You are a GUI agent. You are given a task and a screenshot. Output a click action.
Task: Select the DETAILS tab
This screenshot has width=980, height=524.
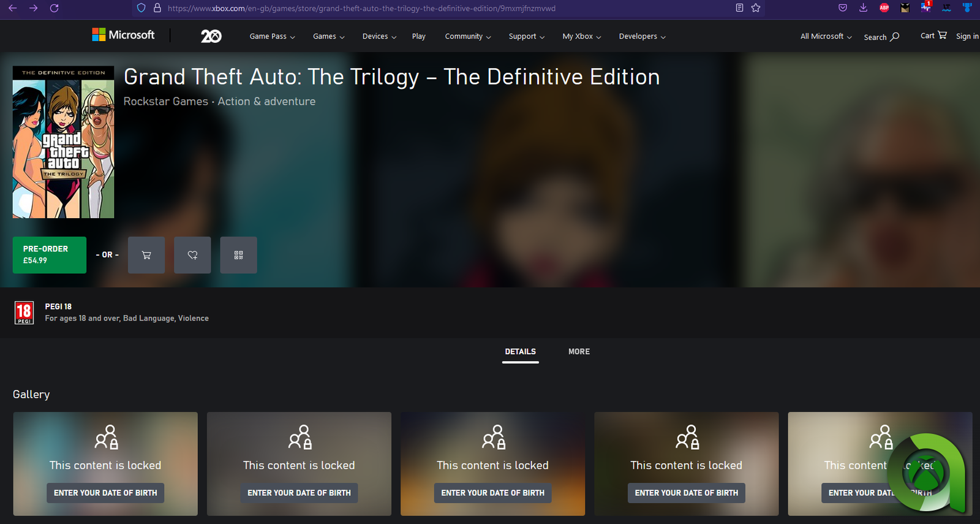[520, 352]
